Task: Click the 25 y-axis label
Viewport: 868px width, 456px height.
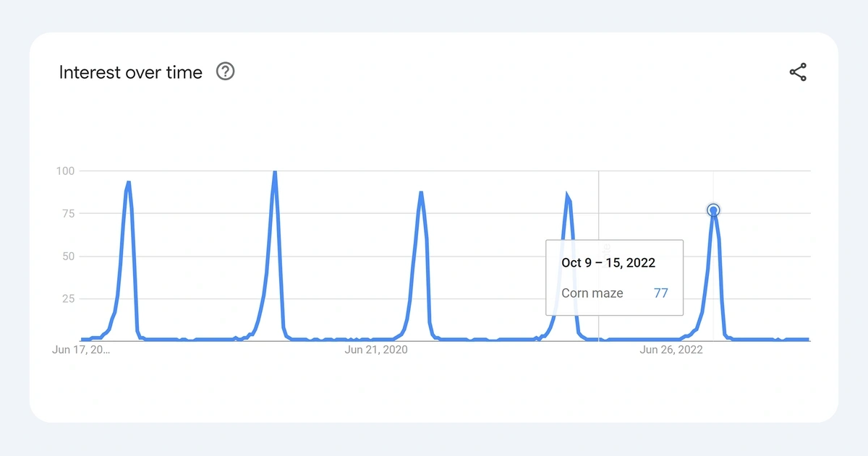Action: click(69, 298)
